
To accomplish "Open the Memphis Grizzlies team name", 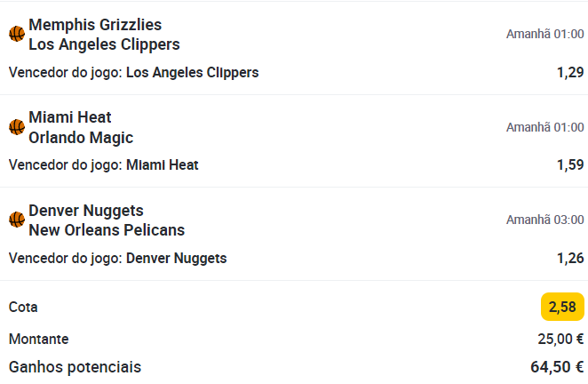I will pos(95,25).
